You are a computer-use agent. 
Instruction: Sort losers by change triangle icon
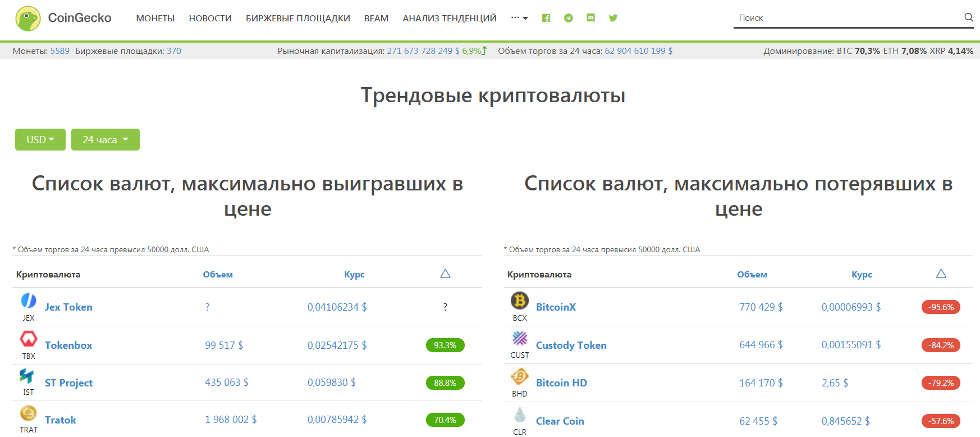tap(941, 274)
